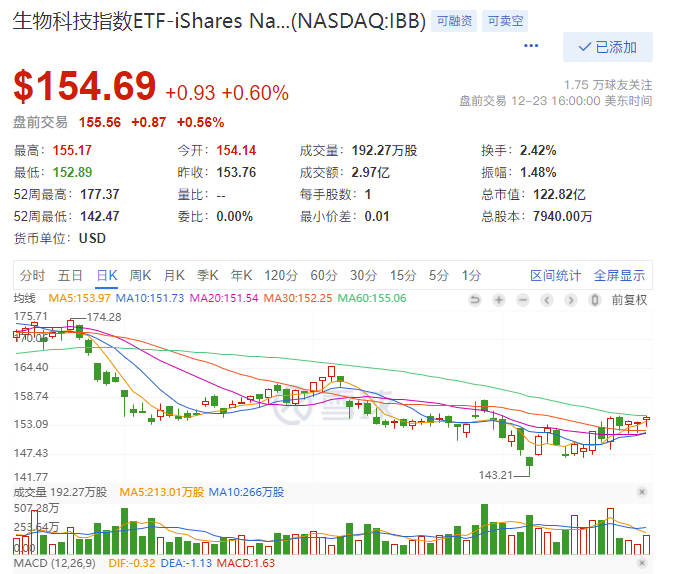Click the volume MA10:266万股 label
The height and width of the screenshot is (574, 673).
click(x=246, y=492)
